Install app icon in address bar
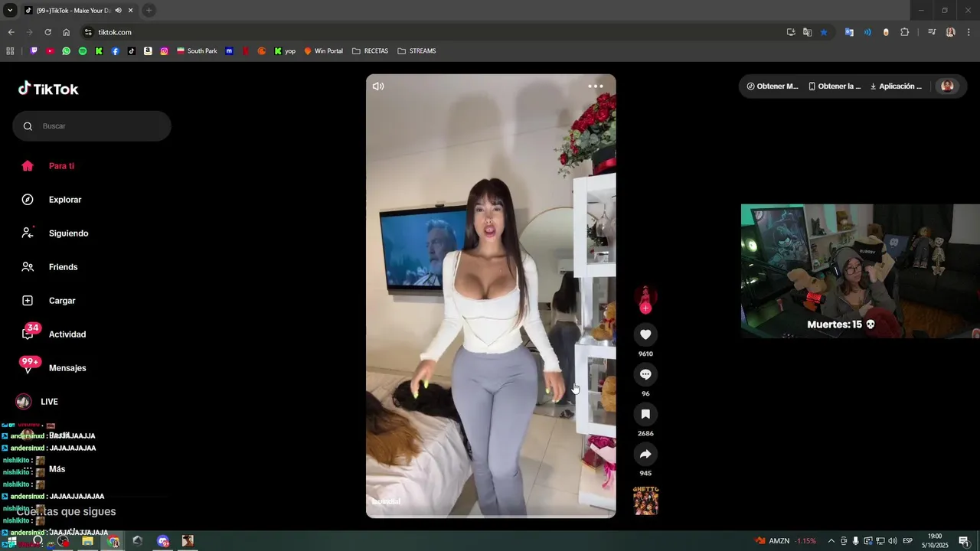980x551 pixels. pyautogui.click(x=791, y=32)
